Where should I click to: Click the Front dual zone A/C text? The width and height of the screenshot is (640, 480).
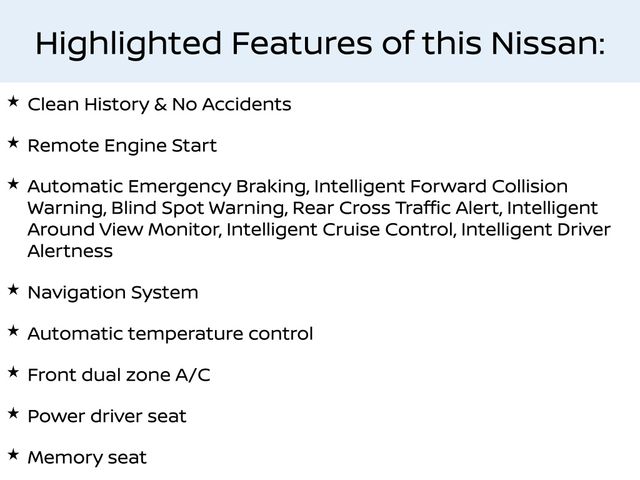(x=119, y=375)
